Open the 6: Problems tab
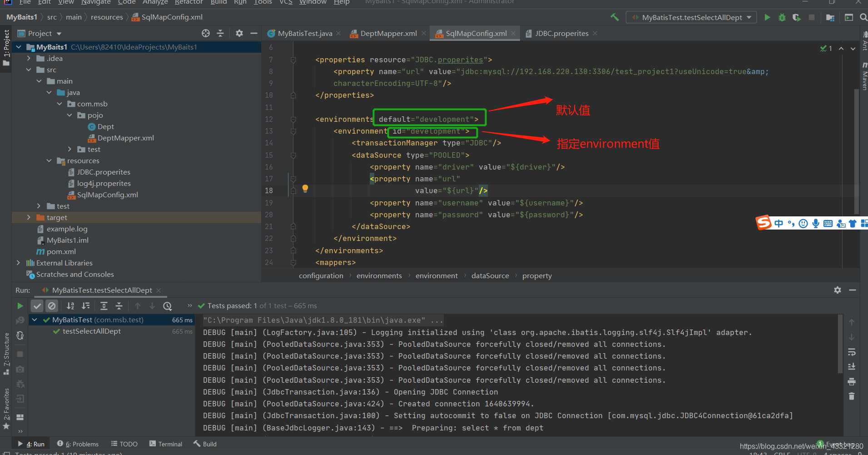Screen dimensions: 868x455 tap(78, 444)
